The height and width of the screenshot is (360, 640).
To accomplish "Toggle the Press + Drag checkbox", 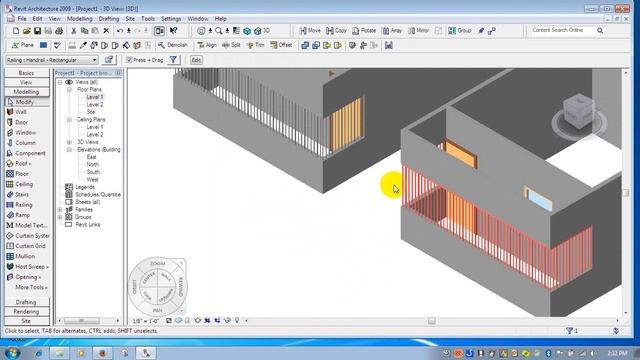I will [x=129, y=60].
